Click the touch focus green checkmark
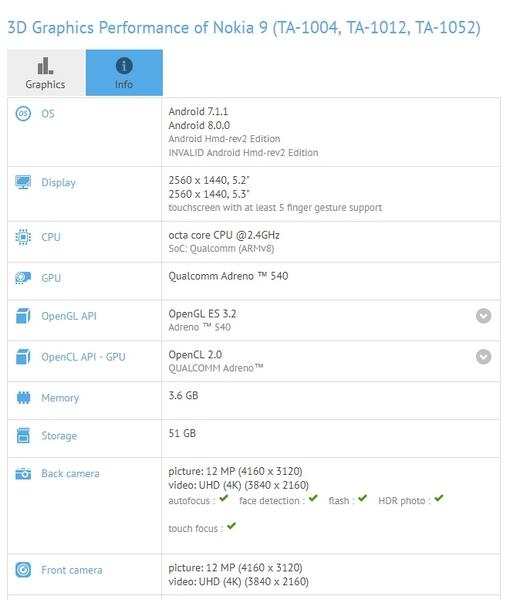The image size is (510, 600). (x=231, y=526)
